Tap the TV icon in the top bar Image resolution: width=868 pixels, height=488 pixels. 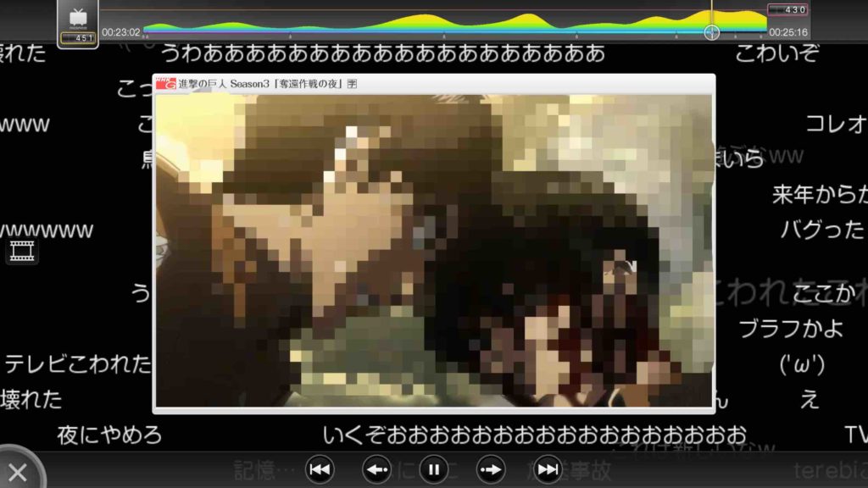coord(78,17)
